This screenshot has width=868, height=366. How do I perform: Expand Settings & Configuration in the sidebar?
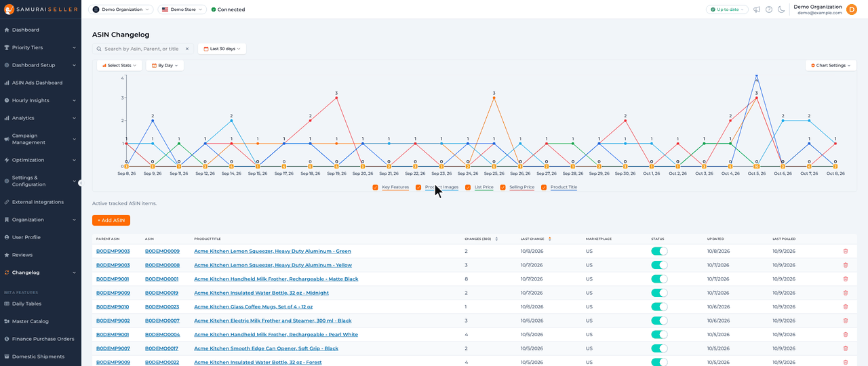pos(41,181)
